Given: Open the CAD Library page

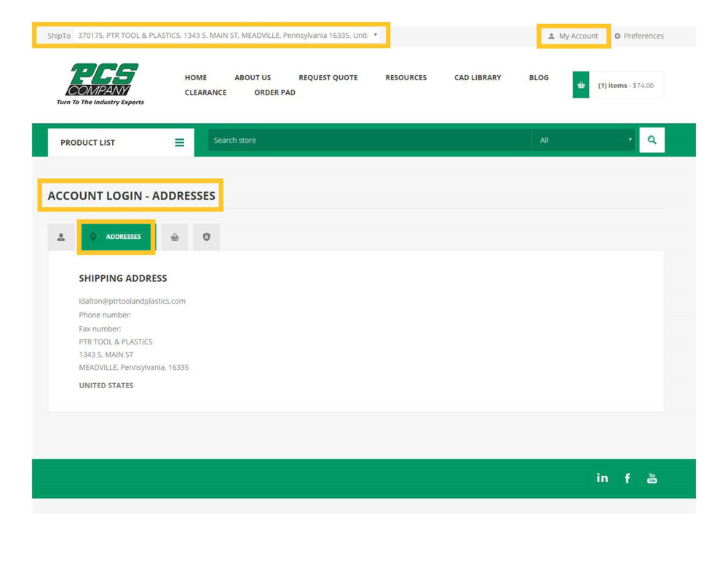Looking at the screenshot, I should (478, 77).
